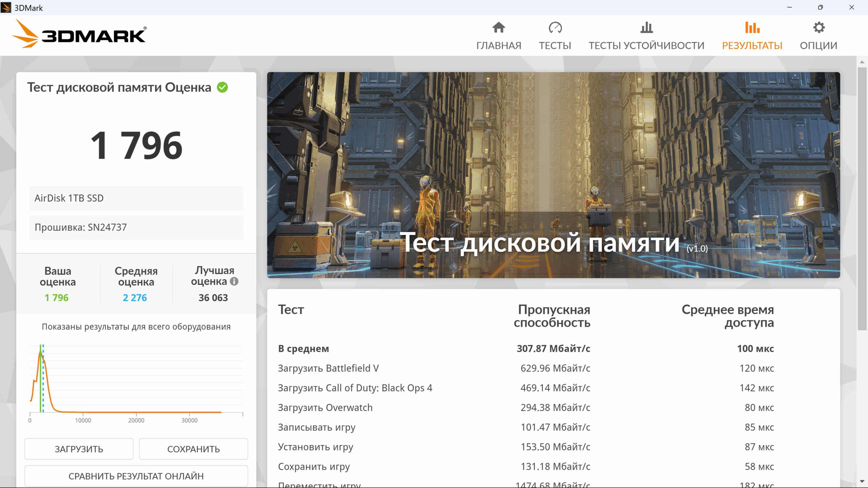Screen dimensions: 868x488
Task: Click the ЗАГРУЗИТЬ button
Action: click(79, 449)
